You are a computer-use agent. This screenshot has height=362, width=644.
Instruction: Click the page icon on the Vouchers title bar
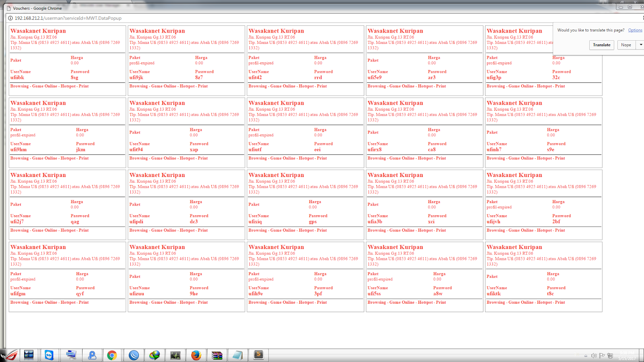tap(8, 8)
